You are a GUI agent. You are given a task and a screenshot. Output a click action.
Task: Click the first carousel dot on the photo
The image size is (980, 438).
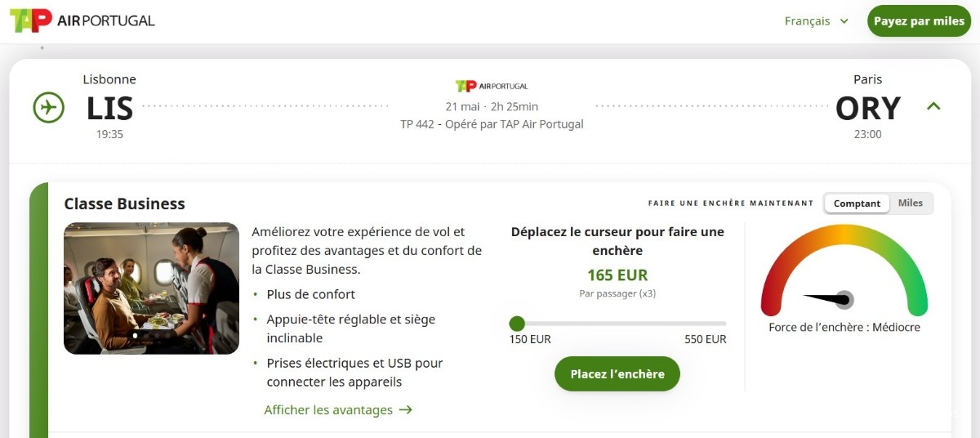135,335
